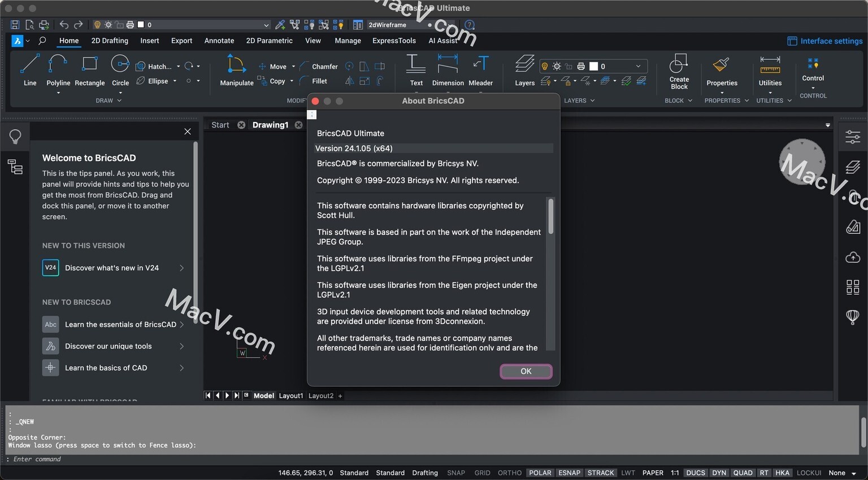868x480 pixels.
Task: Open Learn the basics of CAD
Action: tap(114, 368)
